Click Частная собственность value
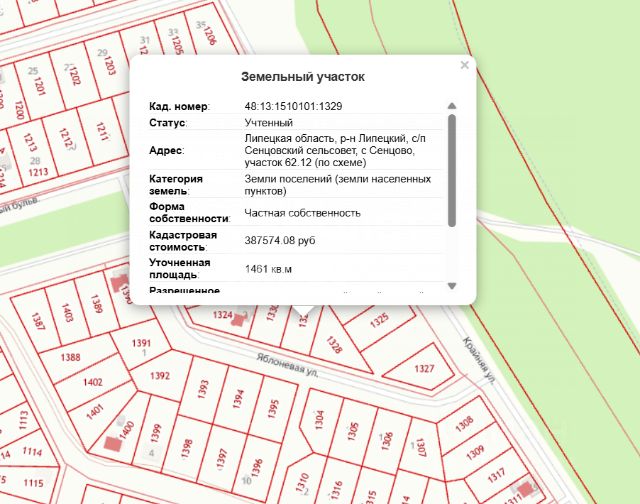Screen dimensions: 640x504 click(x=302, y=213)
